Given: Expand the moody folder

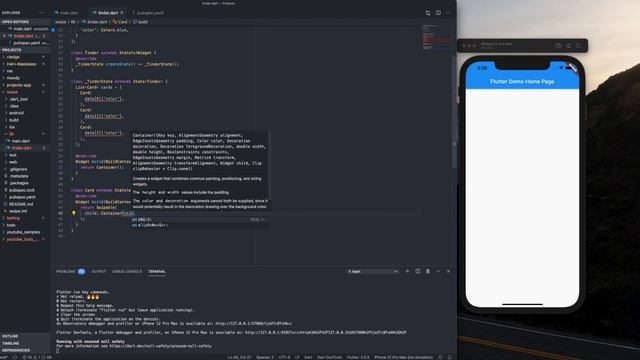Looking at the screenshot, I should (x=13, y=78).
